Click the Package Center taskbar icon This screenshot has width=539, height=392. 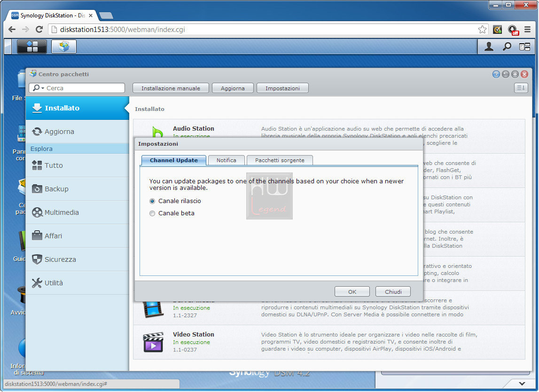click(63, 47)
